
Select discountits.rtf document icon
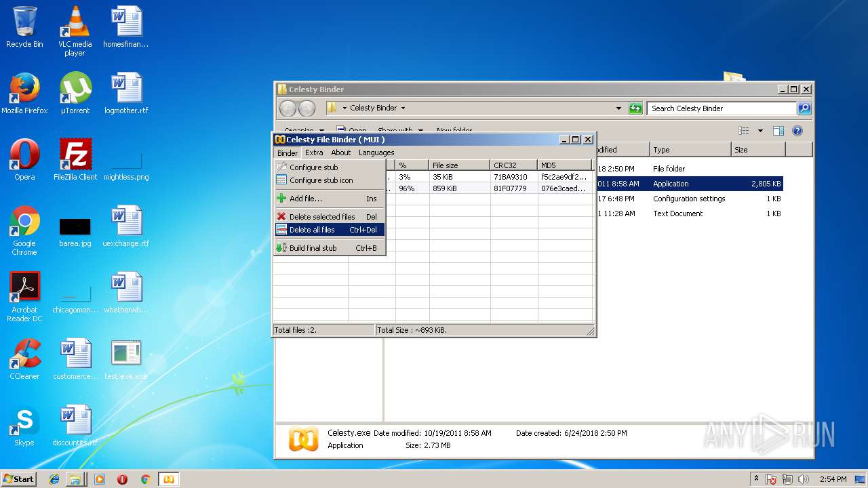tap(75, 426)
